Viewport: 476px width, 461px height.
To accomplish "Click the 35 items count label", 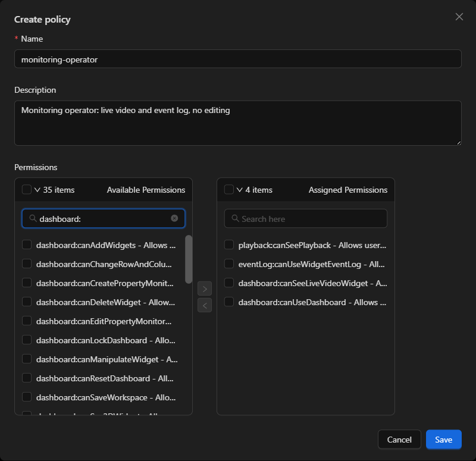I will [58, 190].
